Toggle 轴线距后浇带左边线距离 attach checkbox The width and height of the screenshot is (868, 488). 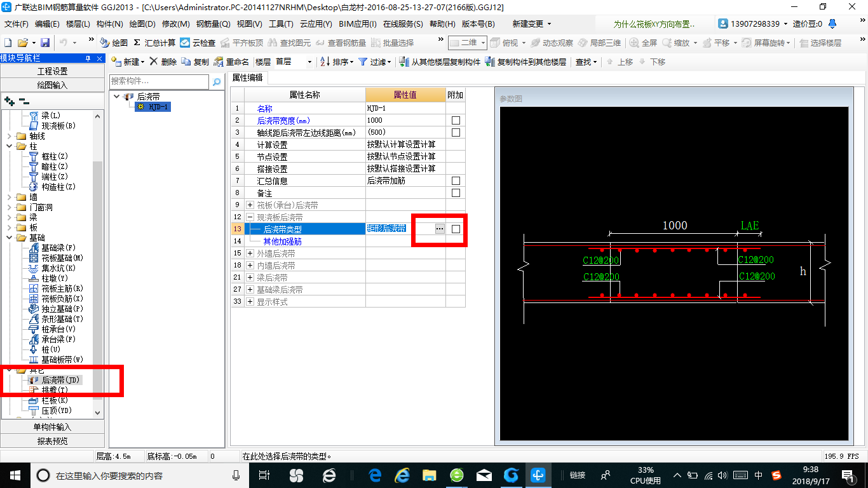(x=456, y=132)
